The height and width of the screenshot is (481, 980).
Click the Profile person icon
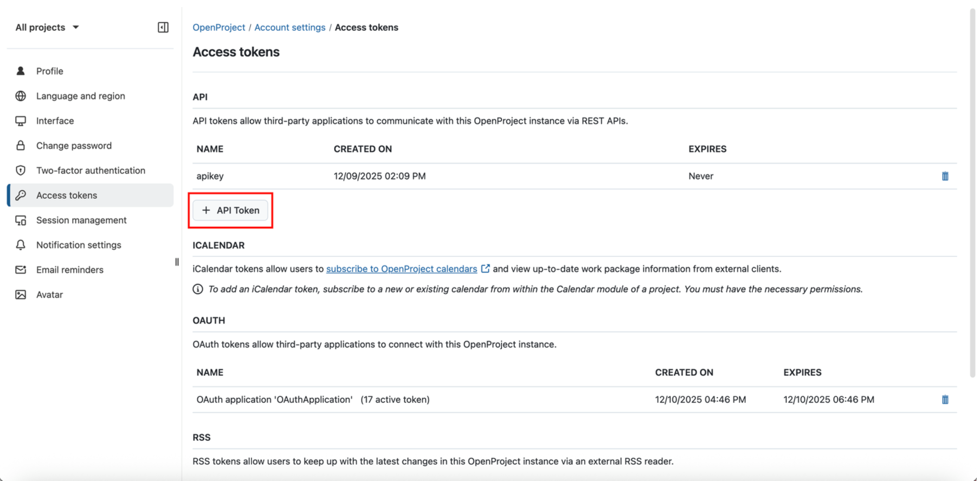(x=21, y=71)
